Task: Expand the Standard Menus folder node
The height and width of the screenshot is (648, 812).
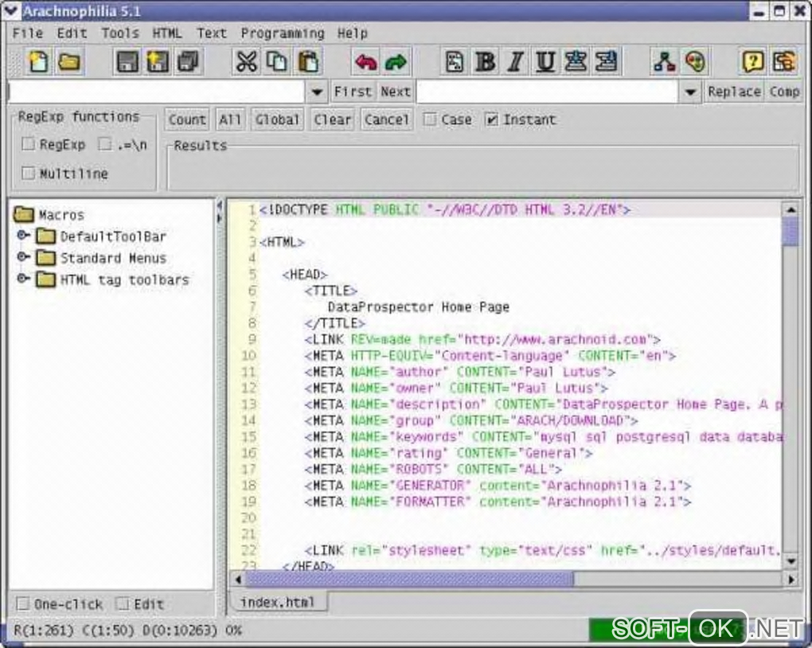Action: 23,257
